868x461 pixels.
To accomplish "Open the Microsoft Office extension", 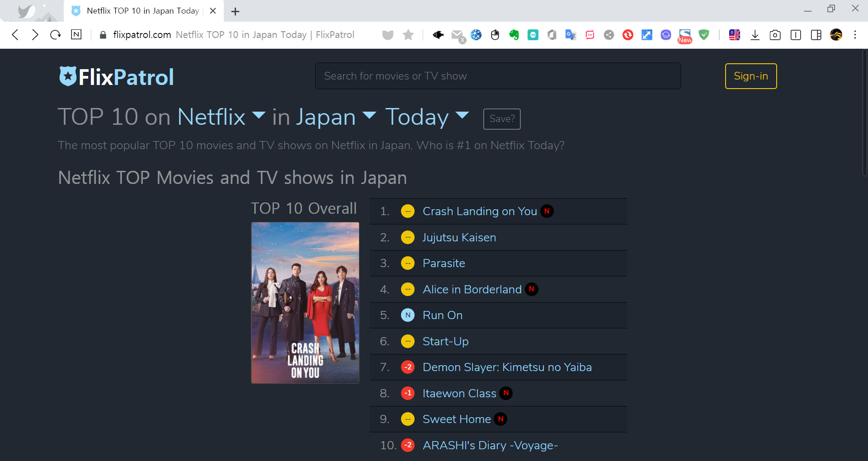I will [x=552, y=35].
